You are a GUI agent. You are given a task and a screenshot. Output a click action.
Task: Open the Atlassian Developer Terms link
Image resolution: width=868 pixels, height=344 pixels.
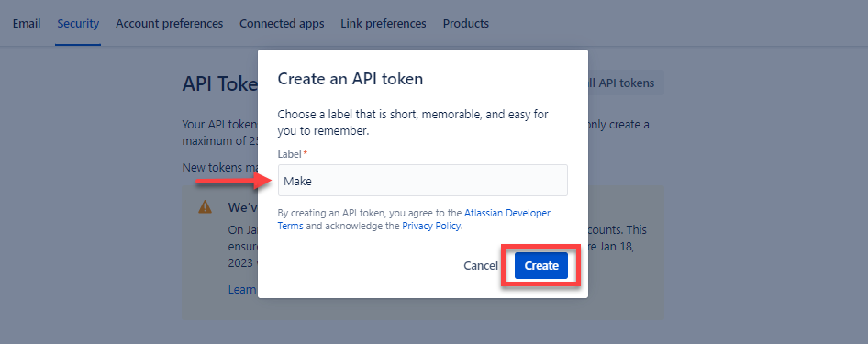[x=414, y=219]
